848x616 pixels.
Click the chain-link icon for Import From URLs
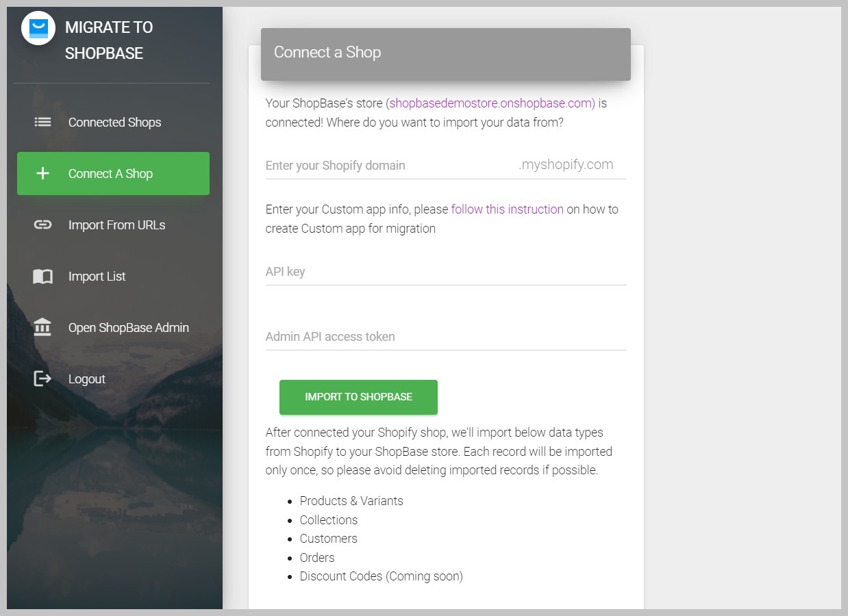point(42,225)
